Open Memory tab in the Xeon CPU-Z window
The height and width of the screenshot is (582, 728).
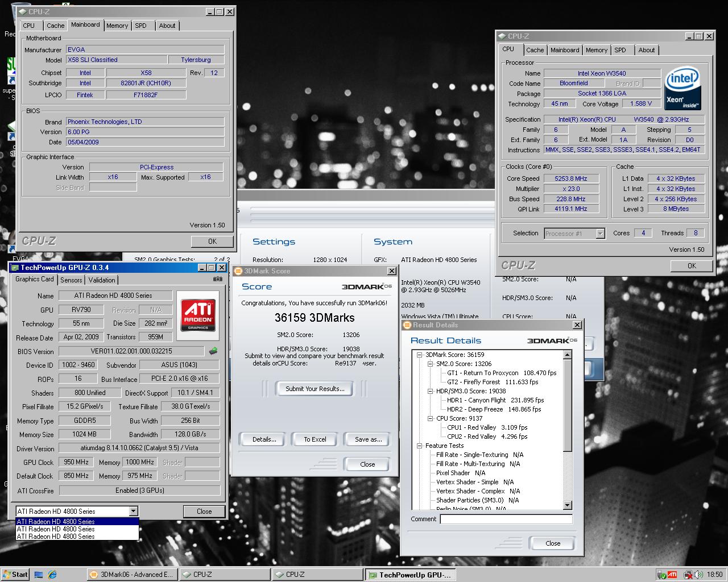(597, 50)
